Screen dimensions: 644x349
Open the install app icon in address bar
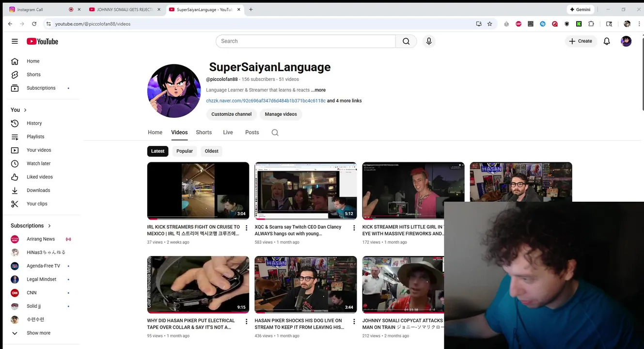pos(479,24)
